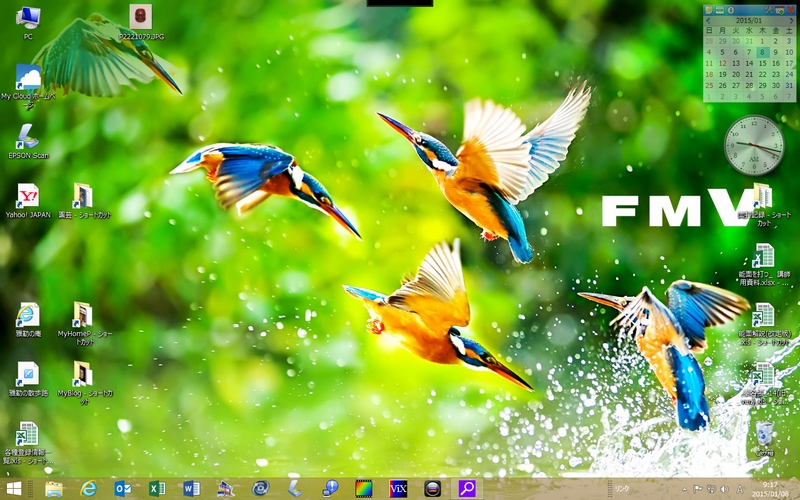Open the Recycle Bin

coord(764,439)
